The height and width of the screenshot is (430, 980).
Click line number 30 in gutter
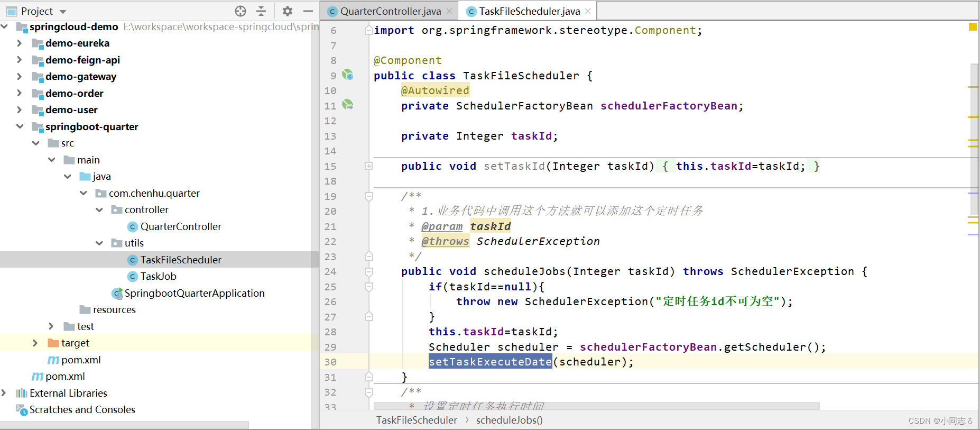coord(330,362)
